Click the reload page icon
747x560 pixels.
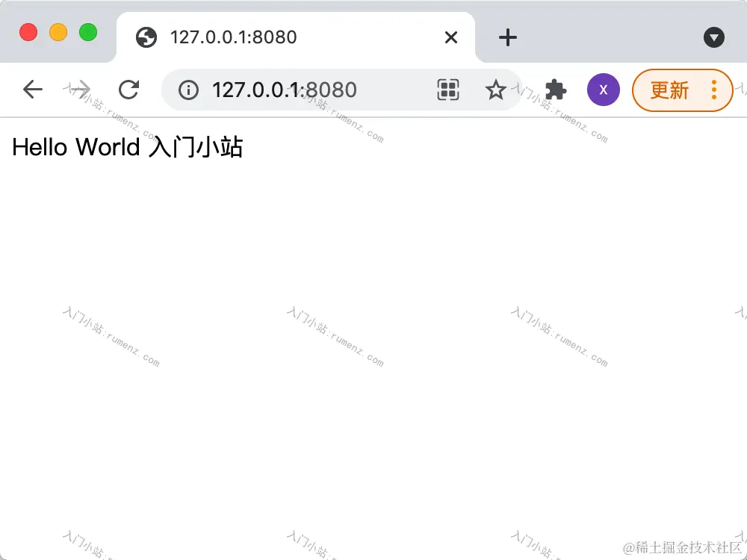point(128,90)
